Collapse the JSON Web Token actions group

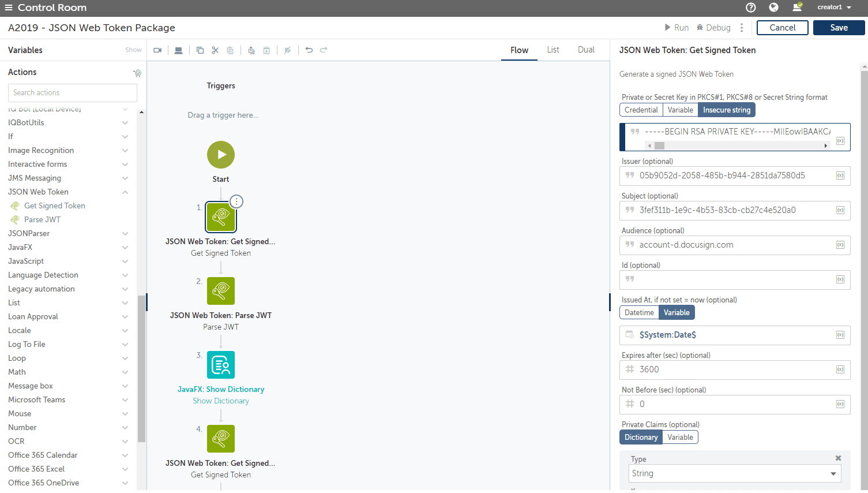125,192
